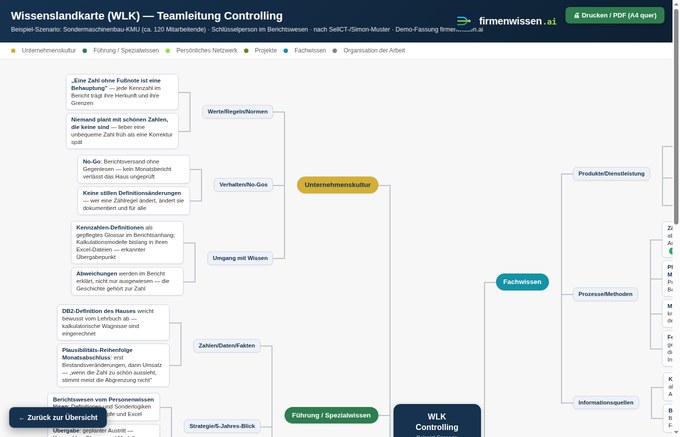Click the Beispiel-Szenario subtitle line
Image resolution: width=680 pixels, height=437 pixels.
click(246, 29)
